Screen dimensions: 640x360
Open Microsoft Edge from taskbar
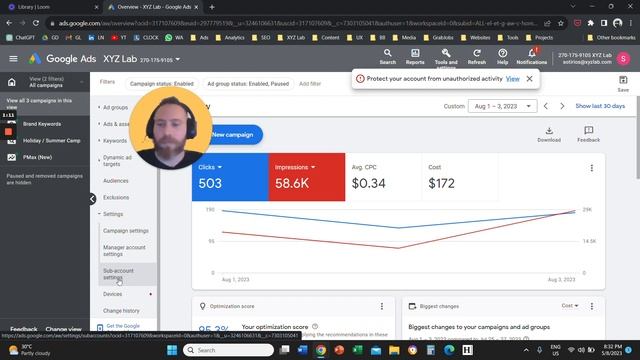pyautogui.click(x=449, y=350)
